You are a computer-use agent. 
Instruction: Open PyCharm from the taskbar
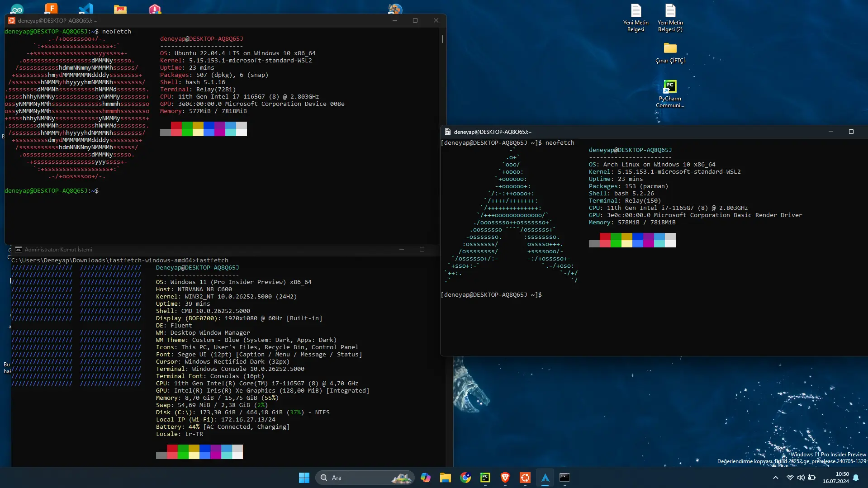point(485,478)
